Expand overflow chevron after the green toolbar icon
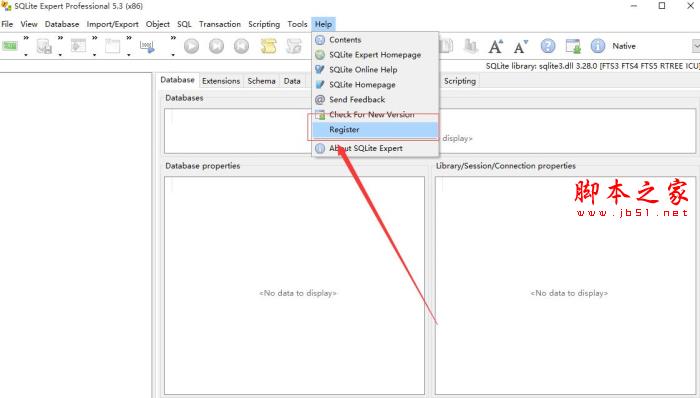700x398 pixels. tap(26, 38)
